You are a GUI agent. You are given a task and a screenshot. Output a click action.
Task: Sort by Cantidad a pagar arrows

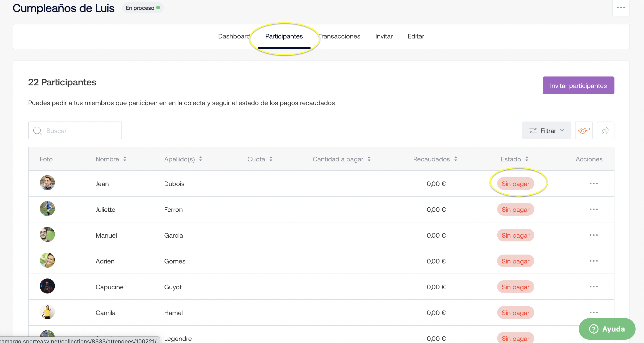tap(369, 159)
